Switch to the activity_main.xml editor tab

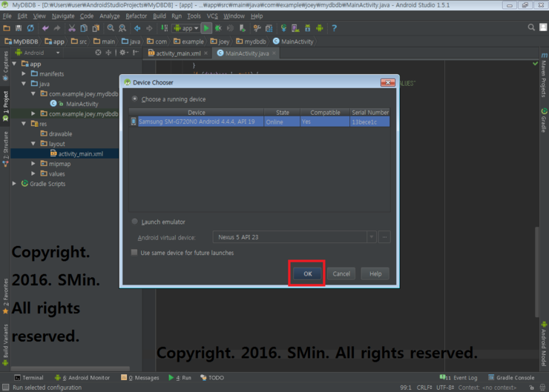click(x=178, y=53)
